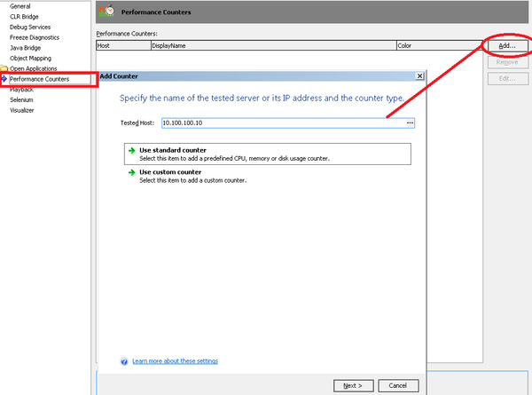Image resolution: width=532 pixels, height=395 pixels.
Task: Open Object Mapping settings
Action: click(30, 58)
